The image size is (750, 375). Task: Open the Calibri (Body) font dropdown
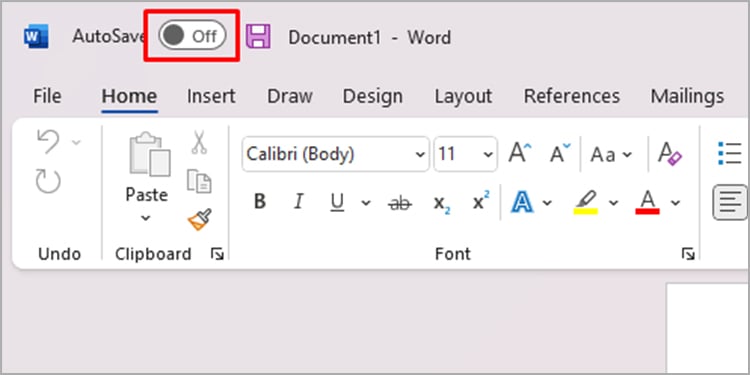pyautogui.click(x=335, y=154)
